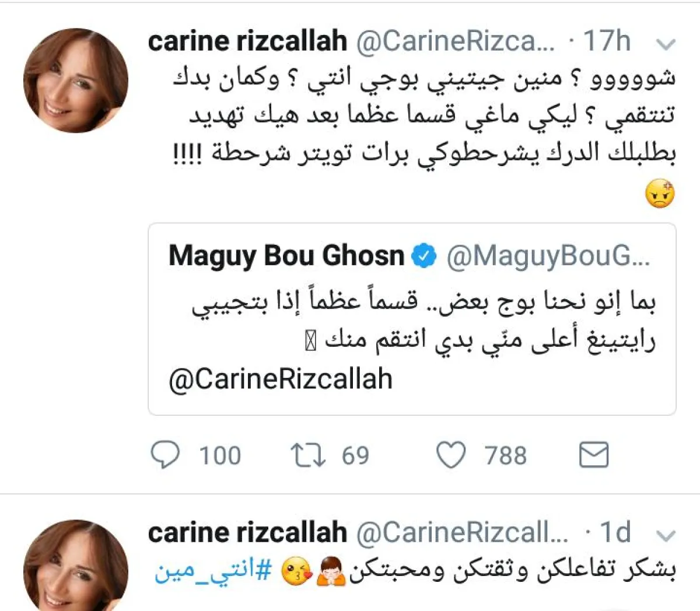700x611 pixels.
Task: Click the 17h timestamp of the first tweet
Action: pos(607,41)
